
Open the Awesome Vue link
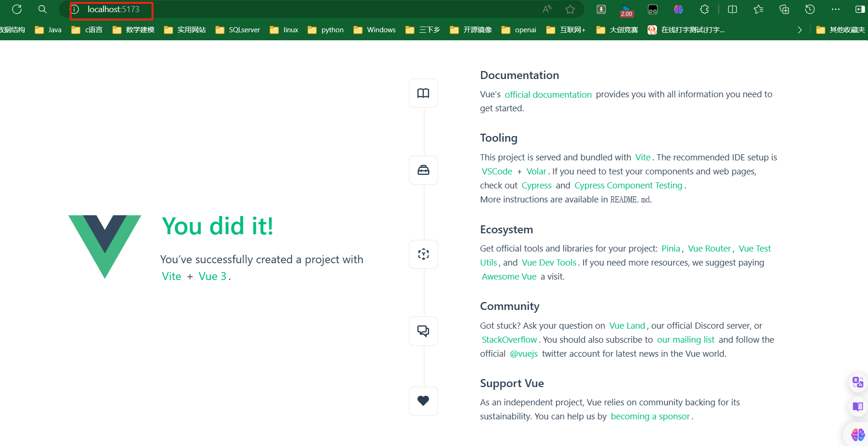509,277
